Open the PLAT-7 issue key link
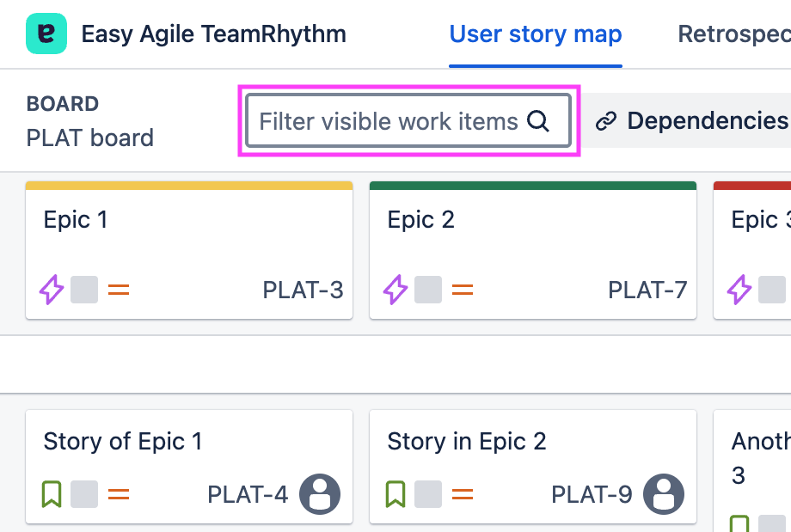Screen dimensions: 791x532 point(647,290)
